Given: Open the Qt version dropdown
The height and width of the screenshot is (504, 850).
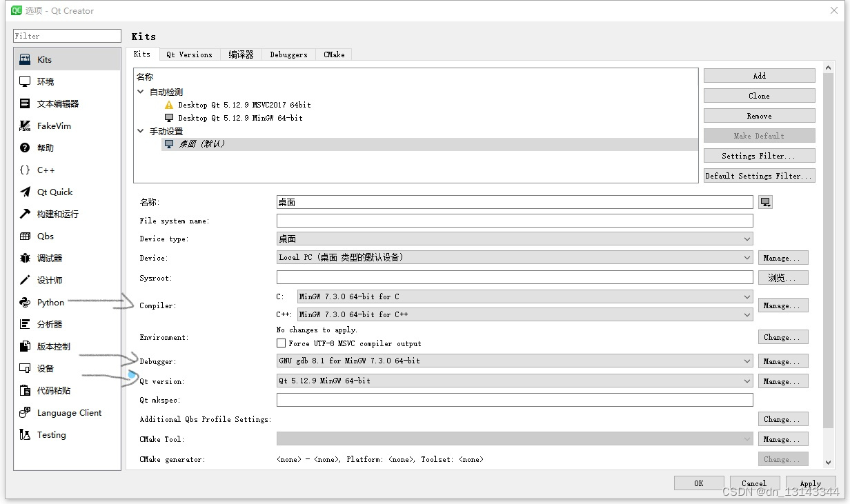Looking at the screenshot, I should [515, 381].
